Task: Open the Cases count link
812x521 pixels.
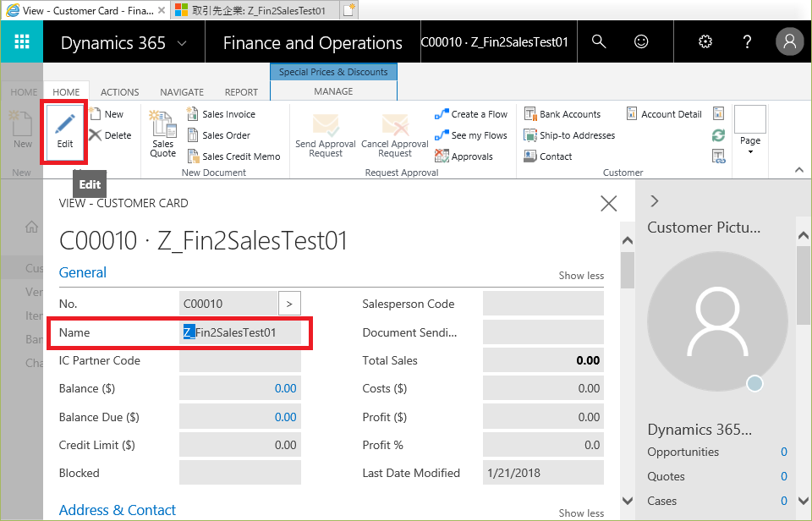Action: [783, 501]
